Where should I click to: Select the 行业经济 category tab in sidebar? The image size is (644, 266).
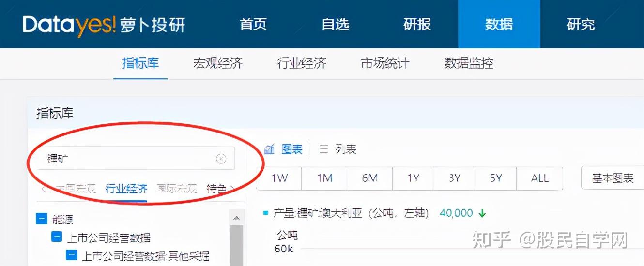pos(126,189)
